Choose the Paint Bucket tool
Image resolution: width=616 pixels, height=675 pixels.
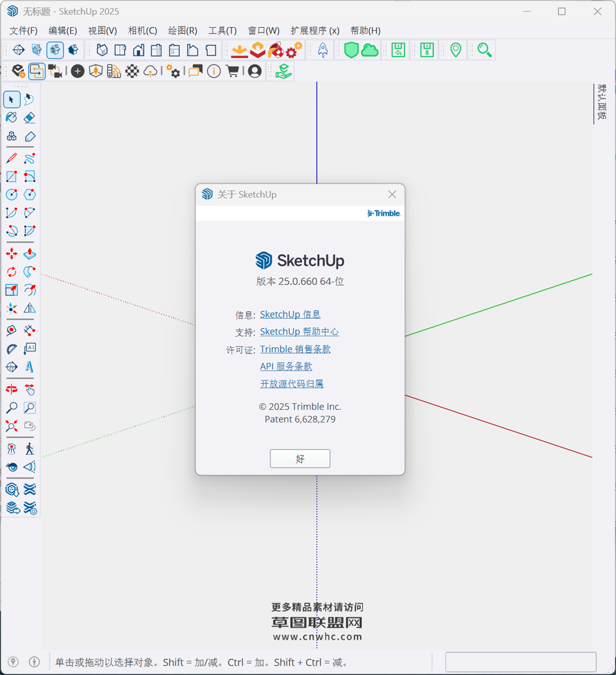[11, 117]
